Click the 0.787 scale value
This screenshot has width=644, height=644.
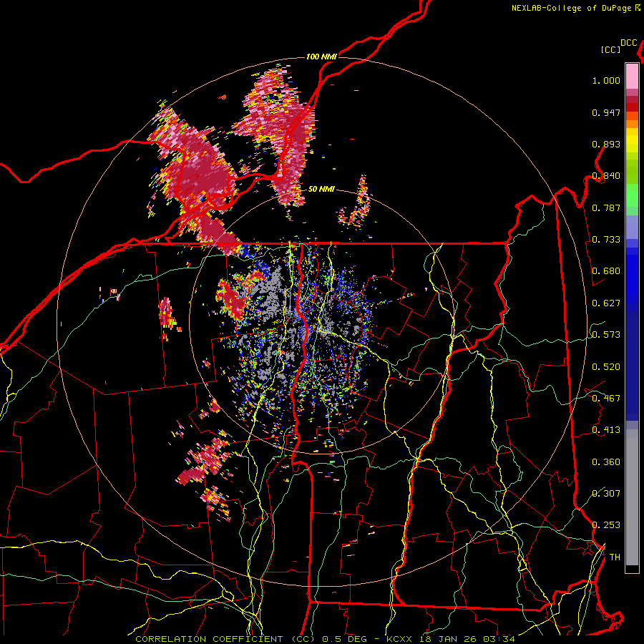(606, 208)
